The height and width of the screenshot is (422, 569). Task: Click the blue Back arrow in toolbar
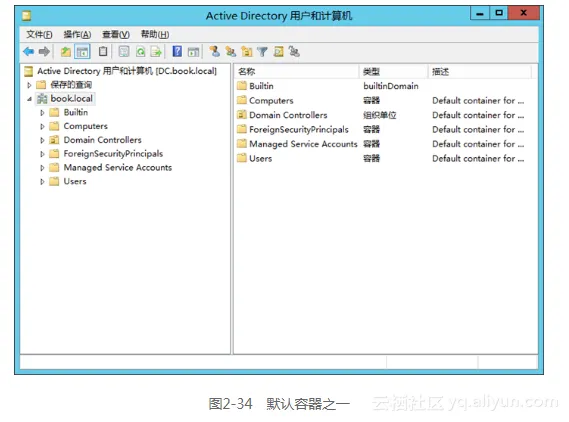click(28, 52)
